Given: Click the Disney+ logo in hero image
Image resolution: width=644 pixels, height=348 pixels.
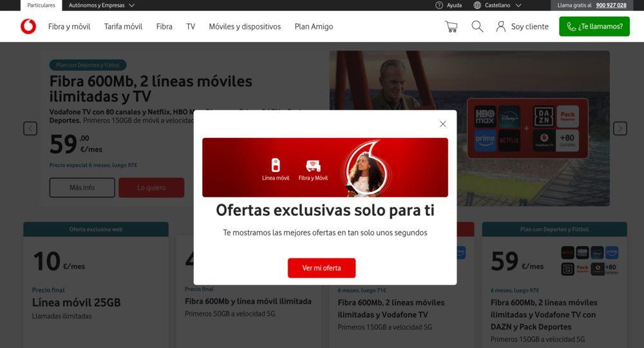Looking at the screenshot, I should 509,116.
